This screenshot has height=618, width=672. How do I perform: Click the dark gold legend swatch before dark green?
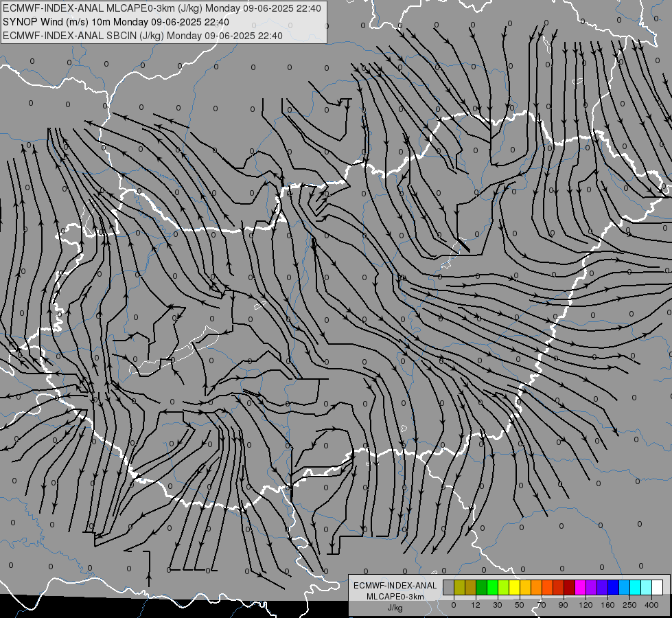click(x=471, y=587)
